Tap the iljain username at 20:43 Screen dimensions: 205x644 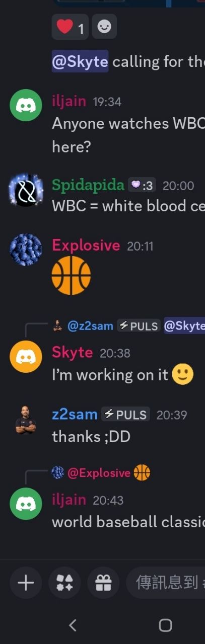point(70,500)
